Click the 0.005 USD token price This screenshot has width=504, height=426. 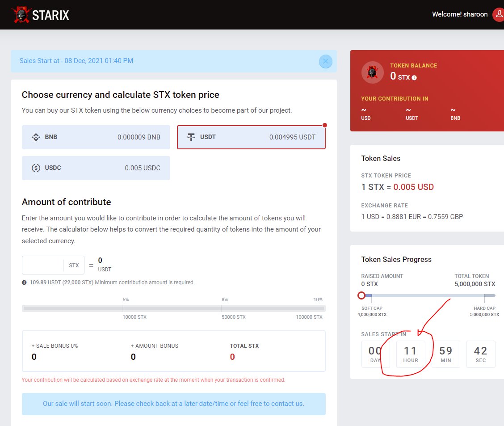[413, 187]
